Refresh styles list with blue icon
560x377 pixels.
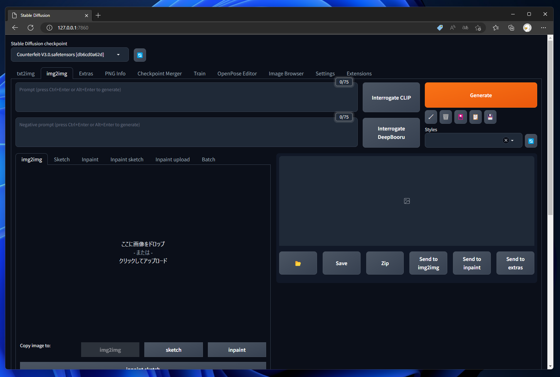pyautogui.click(x=531, y=141)
